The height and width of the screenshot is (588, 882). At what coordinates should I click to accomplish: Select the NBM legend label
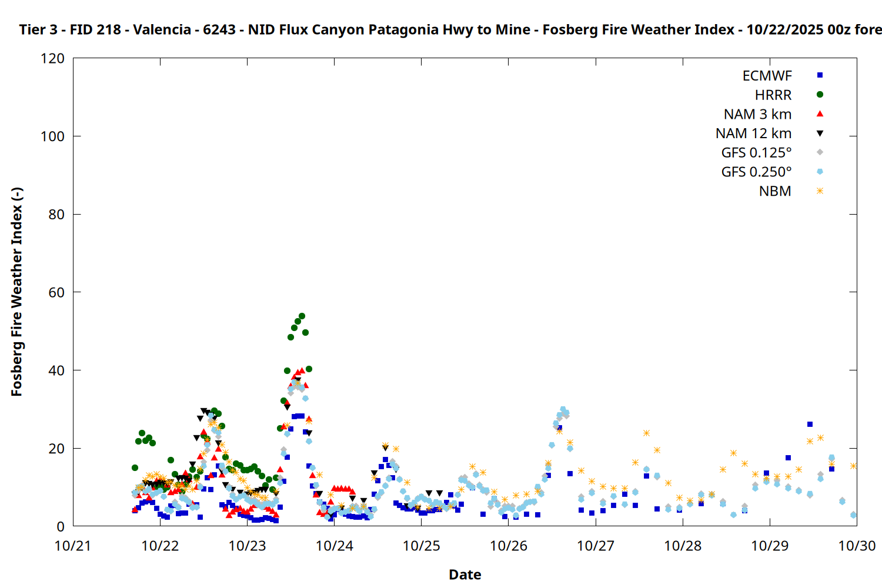pyautogui.click(x=775, y=192)
